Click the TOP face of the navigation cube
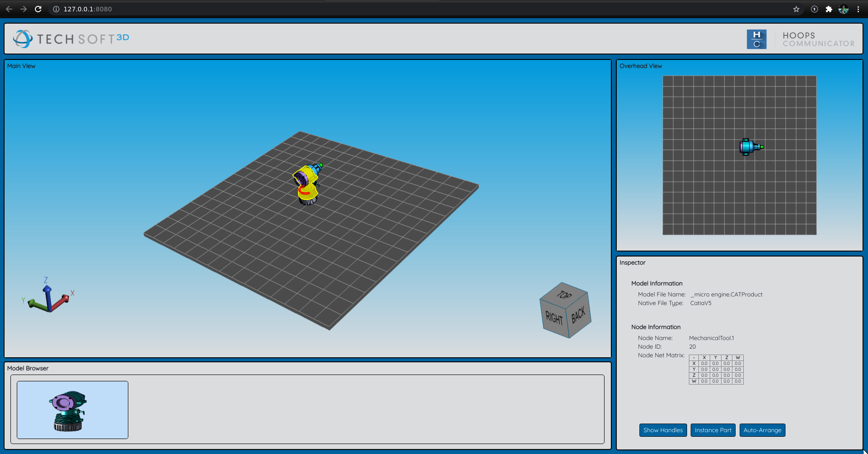Image resolution: width=868 pixels, height=454 pixels. (564, 295)
